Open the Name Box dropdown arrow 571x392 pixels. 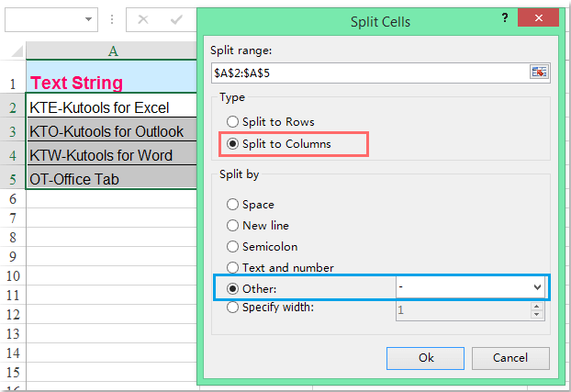pos(89,18)
